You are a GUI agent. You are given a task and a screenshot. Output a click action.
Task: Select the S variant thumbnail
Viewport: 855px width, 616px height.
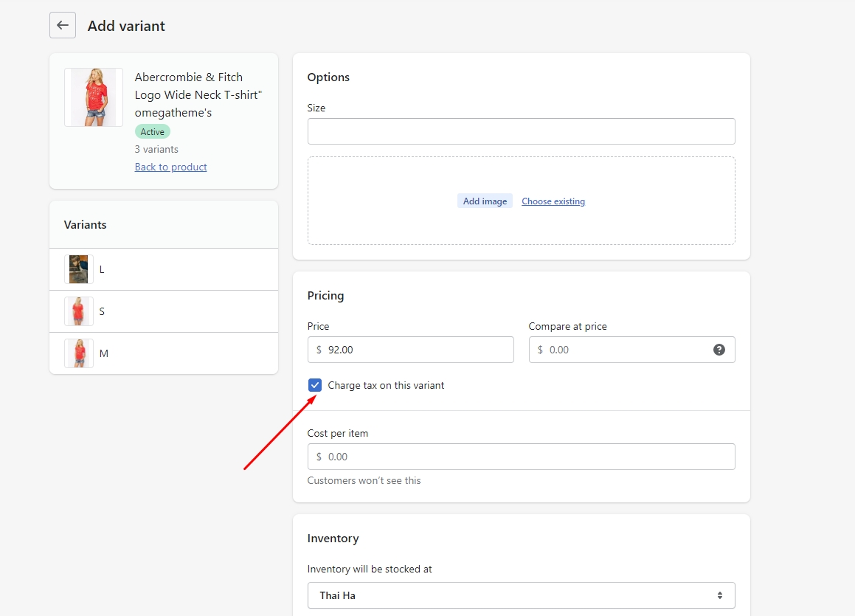(x=79, y=311)
